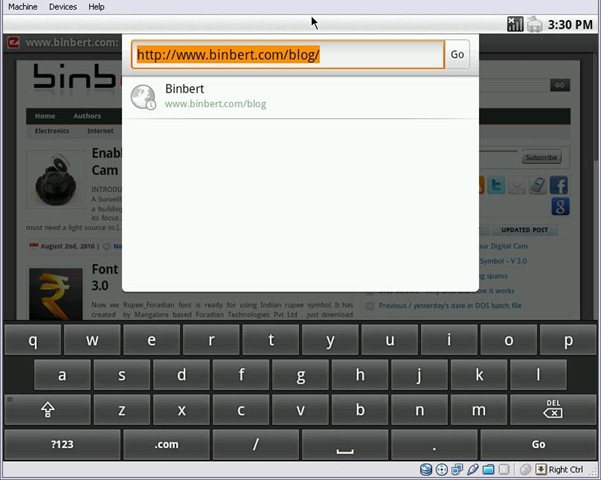Click the Subscribe button on Binbert page
This screenshot has height=480, width=601.
(541, 157)
